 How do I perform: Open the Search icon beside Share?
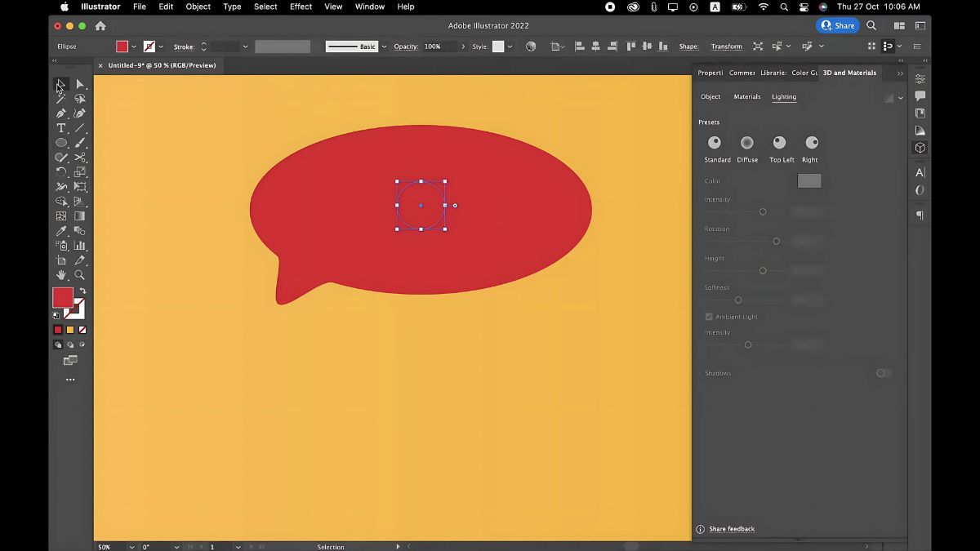tap(871, 25)
